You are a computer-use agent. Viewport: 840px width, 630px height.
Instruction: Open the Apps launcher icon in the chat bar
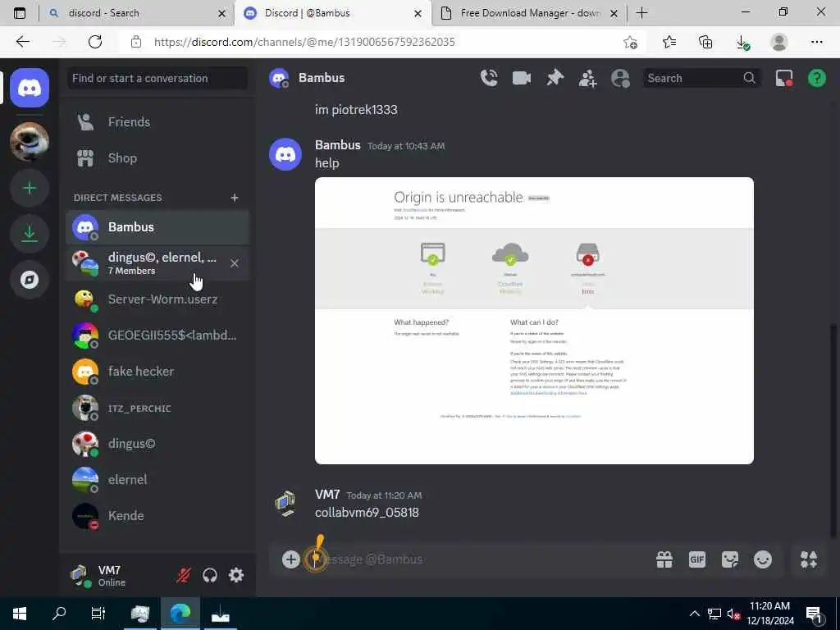coord(809,559)
